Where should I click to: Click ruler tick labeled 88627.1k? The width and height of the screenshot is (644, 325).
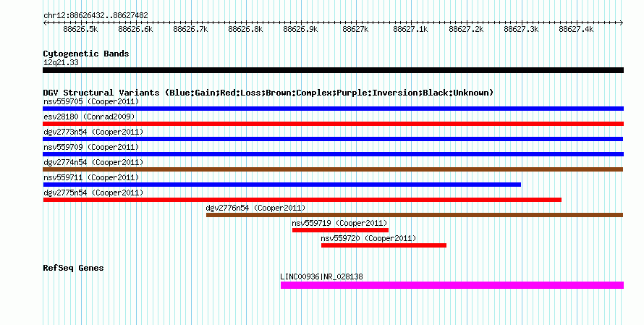[411, 29]
